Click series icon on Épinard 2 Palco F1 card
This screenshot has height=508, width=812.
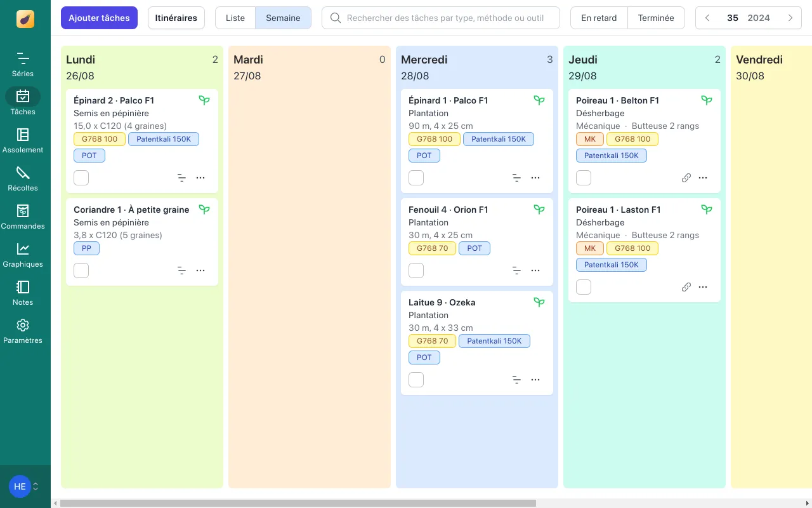click(181, 178)
